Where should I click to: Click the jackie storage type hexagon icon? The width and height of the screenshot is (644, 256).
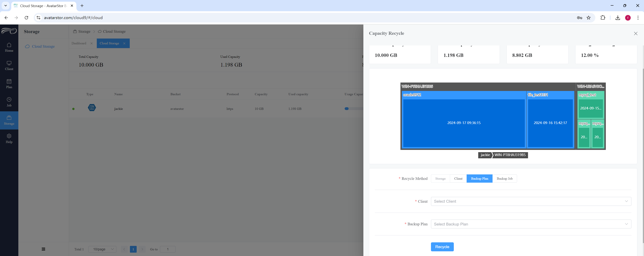click(92, 108)
